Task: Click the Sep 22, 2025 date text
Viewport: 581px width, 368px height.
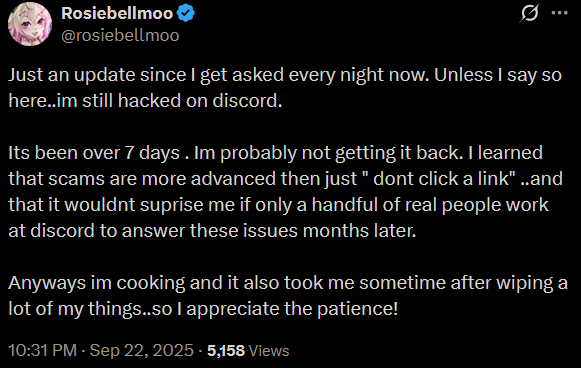Action: point(142,350)
